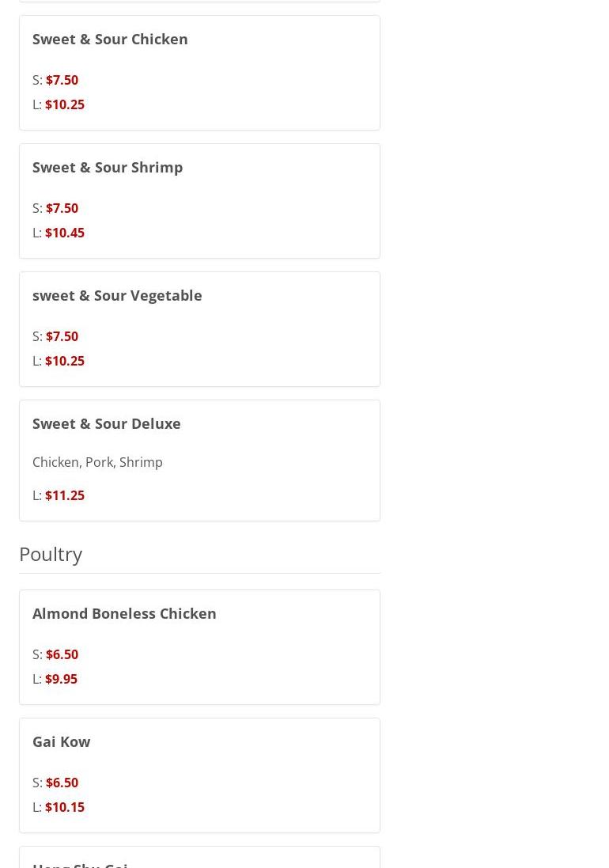Open the Gai Kow item
609x868 pixels.
coord(62,741)
